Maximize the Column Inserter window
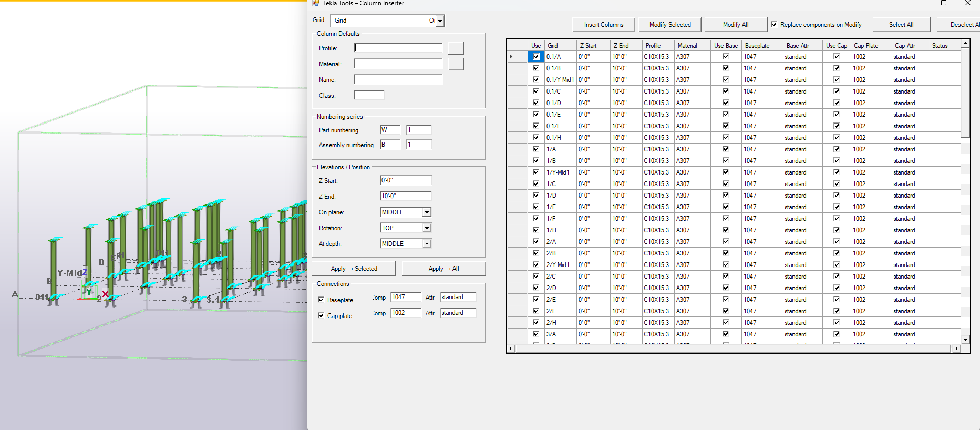 (944, 3)
